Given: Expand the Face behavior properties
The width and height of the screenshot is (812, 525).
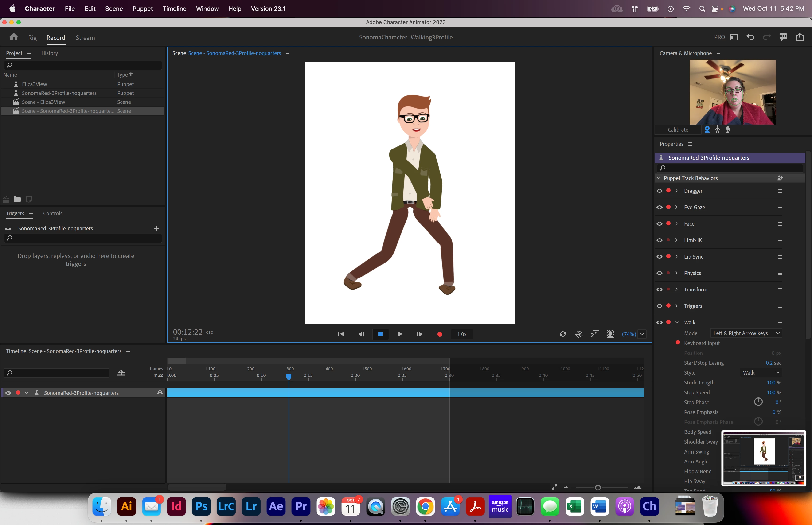Looking at the screenshot, I should point(676,224).
